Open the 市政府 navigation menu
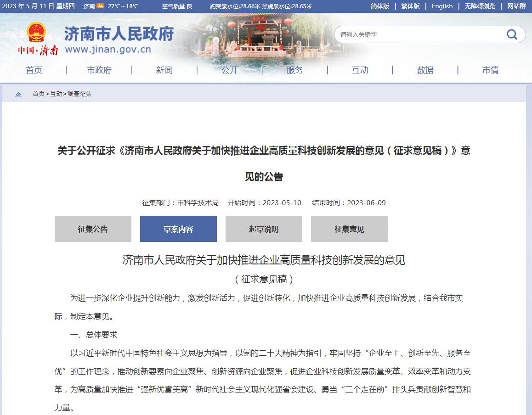Screen dimensions: 532x415 click(x=99, y=70)
